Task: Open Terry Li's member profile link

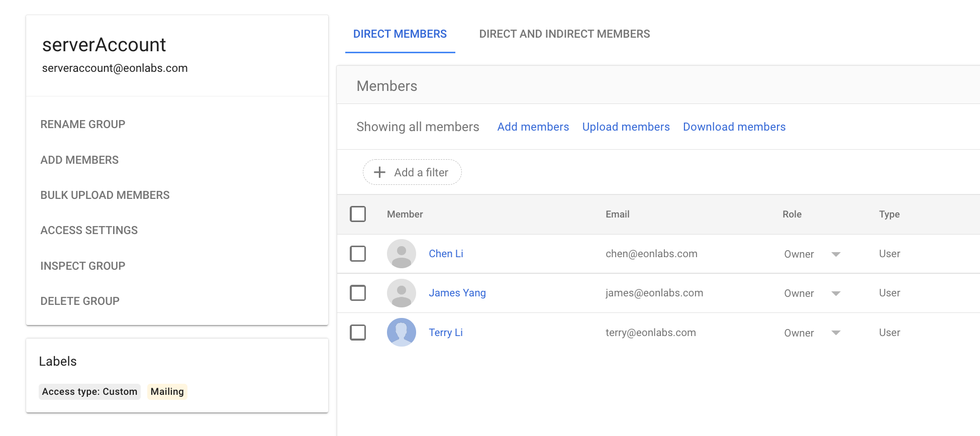Action: pos(445,333)
